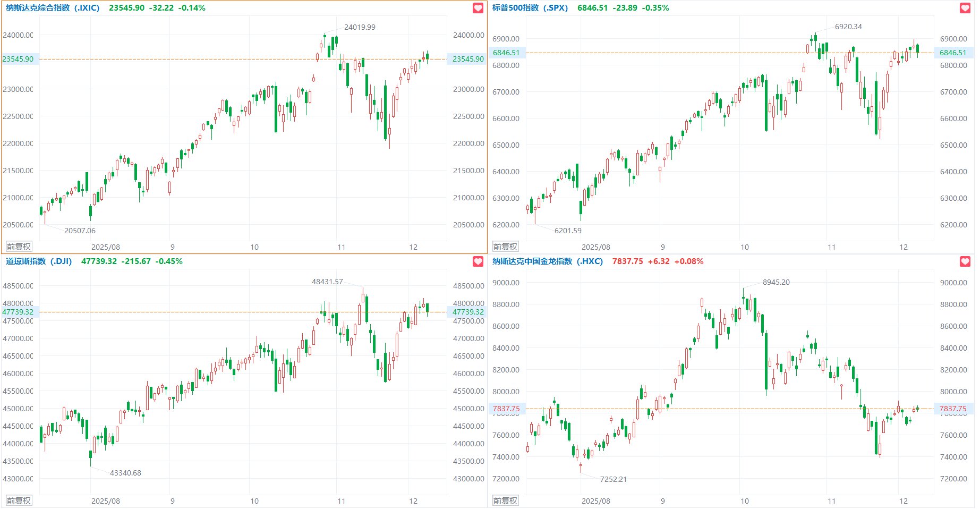The image size is (980, 509).
Task: Toggle the heart icon on the .HXC chart
Action: 965,261
